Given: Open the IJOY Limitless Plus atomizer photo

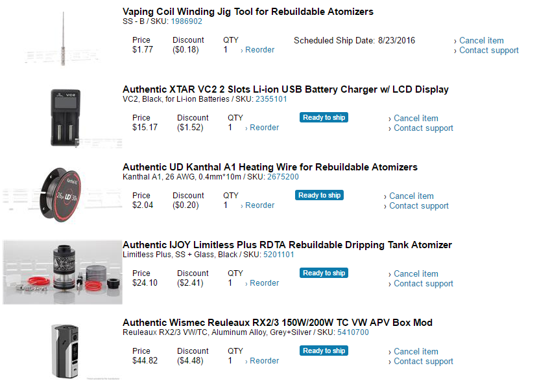Looking at the screenshot, I should pyautogui.click(x=61, y=271).
